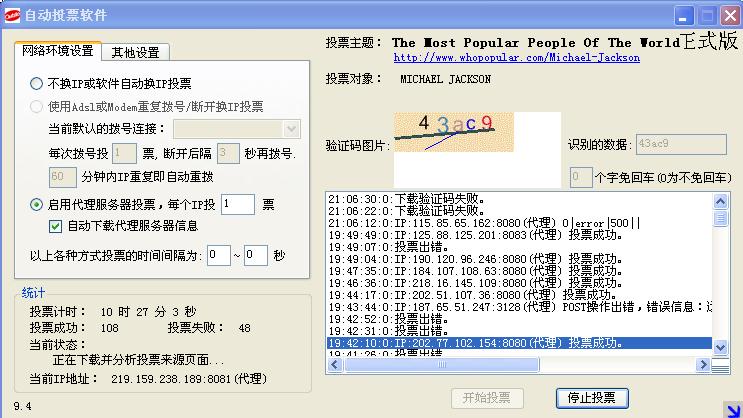Click the 断开后隔 seconds field
This screenshot has width=743, height=418.
(228, 153)
